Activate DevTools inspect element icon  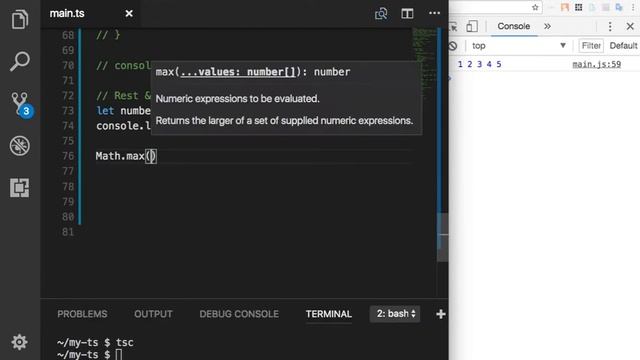(x=453, y=27)
